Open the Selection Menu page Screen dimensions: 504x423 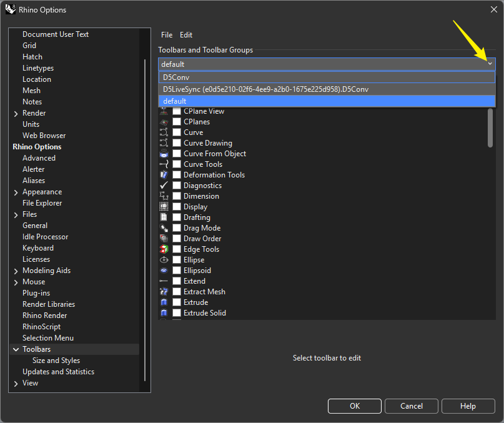48,338
